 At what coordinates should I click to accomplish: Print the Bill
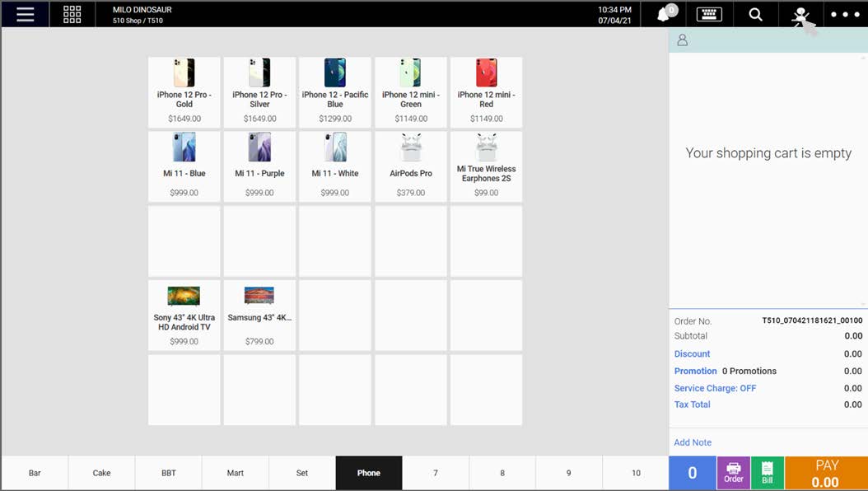click(768, 473)
